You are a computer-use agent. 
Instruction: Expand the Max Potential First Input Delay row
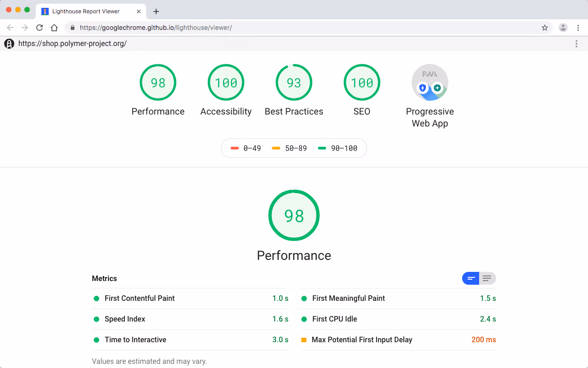coord(362,340)
